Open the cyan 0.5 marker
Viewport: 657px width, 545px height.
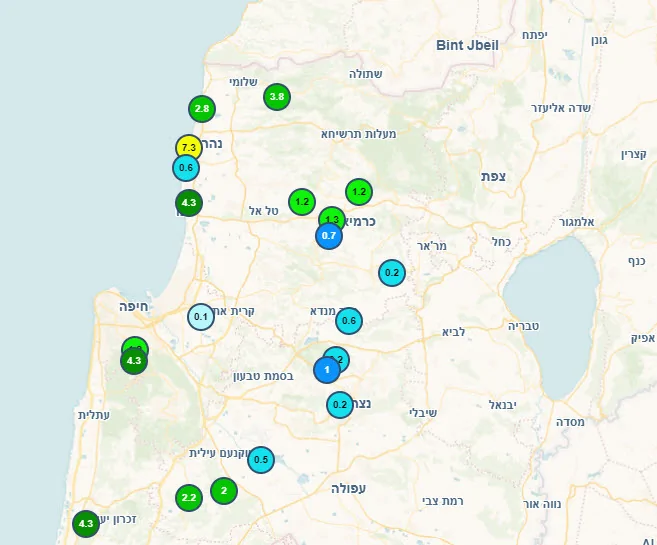[261, 460]
